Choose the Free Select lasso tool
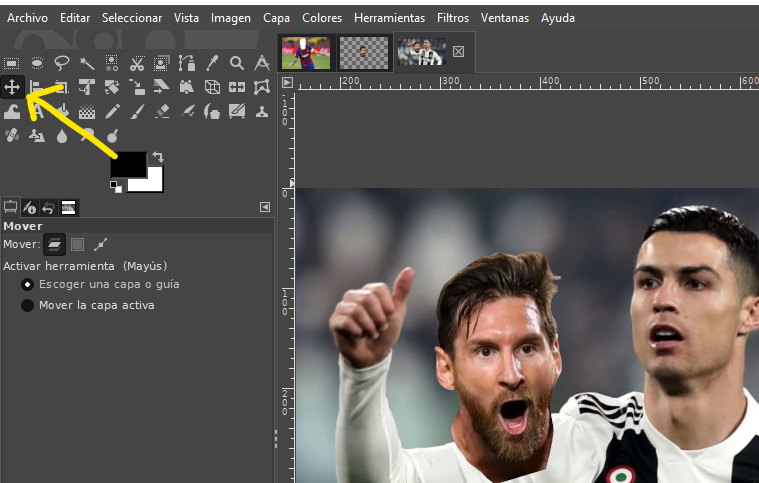759x483 pixels. (62, 62)
